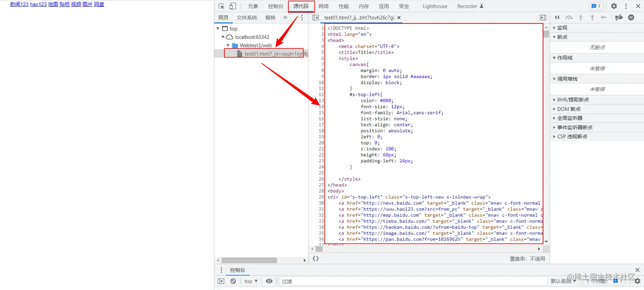
Task: Show more navigator tabs with the double chevron
Action: [285, 18]
